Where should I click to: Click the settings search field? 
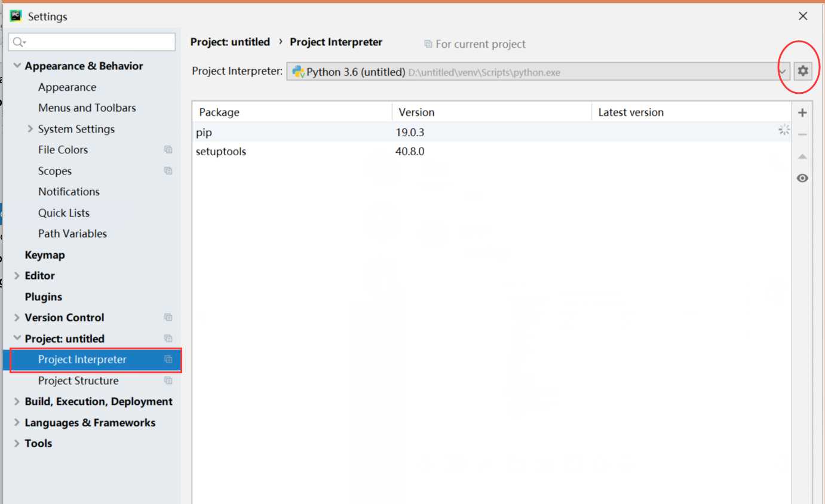92,42
